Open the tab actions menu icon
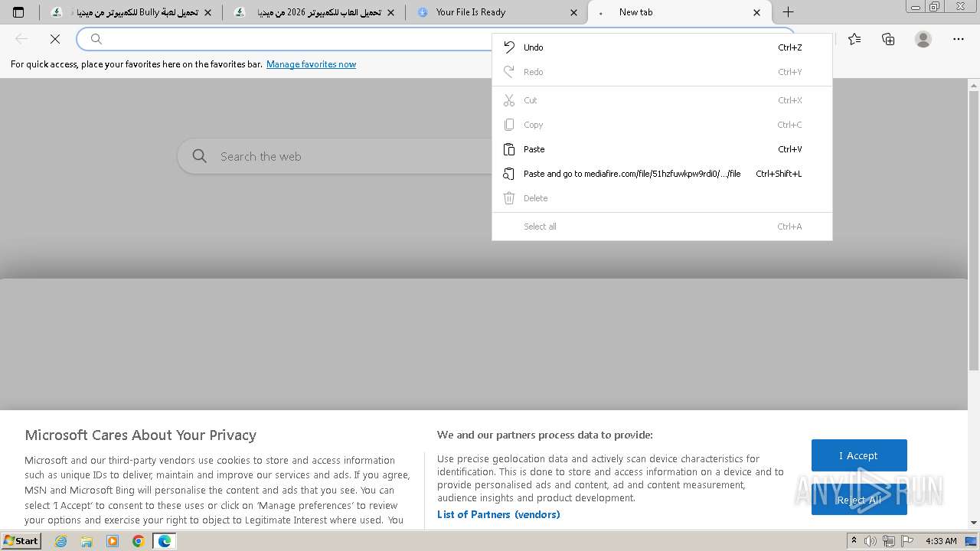This screenshot has height=551, width=980. [x=18, y=12]
